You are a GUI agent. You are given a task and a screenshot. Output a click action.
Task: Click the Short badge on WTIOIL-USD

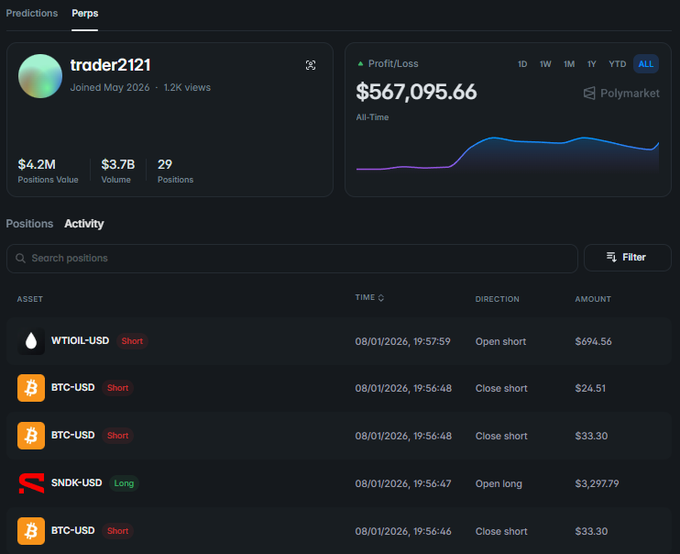[132, 341]
